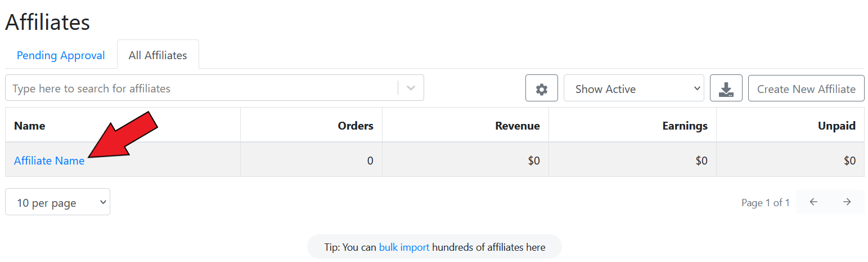Open the 10 per page dropdown
The width and height of the screenshot is (868, 262).
point(57,202)
